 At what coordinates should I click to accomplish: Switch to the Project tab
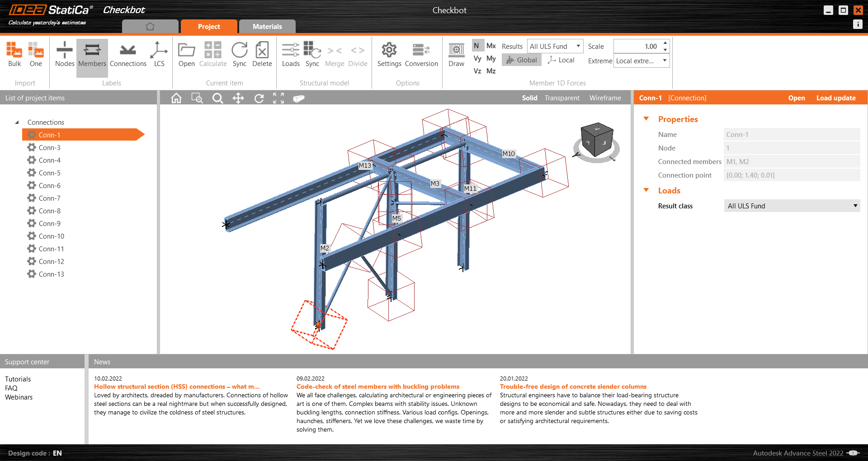coord(209,26)
